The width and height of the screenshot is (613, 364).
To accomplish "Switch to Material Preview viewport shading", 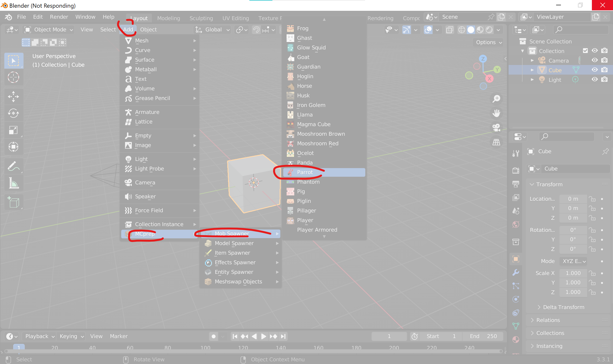I will pyautogui.click(x=480, y=30).
